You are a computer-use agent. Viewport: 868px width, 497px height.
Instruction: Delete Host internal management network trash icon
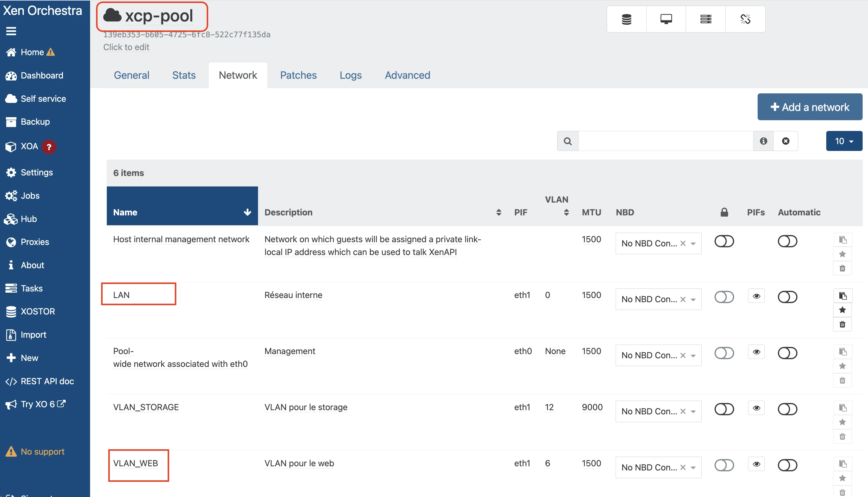842,268
